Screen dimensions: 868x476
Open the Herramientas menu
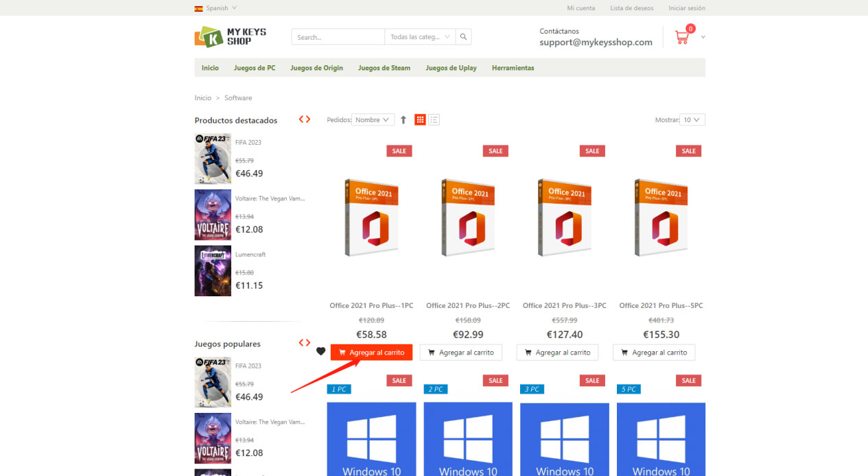(513, 68)
